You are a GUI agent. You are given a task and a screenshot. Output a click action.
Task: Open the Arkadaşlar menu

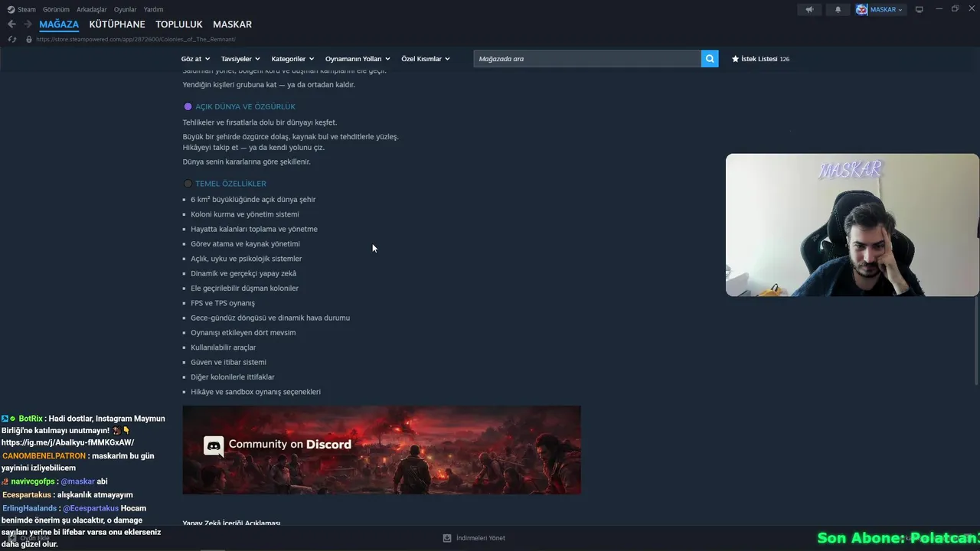click(92, 9)
